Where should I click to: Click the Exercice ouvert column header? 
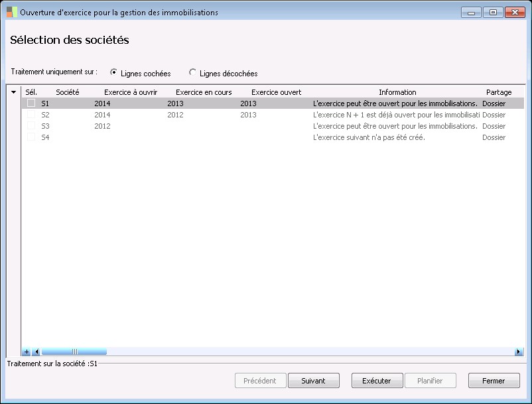tap(276, 92)
